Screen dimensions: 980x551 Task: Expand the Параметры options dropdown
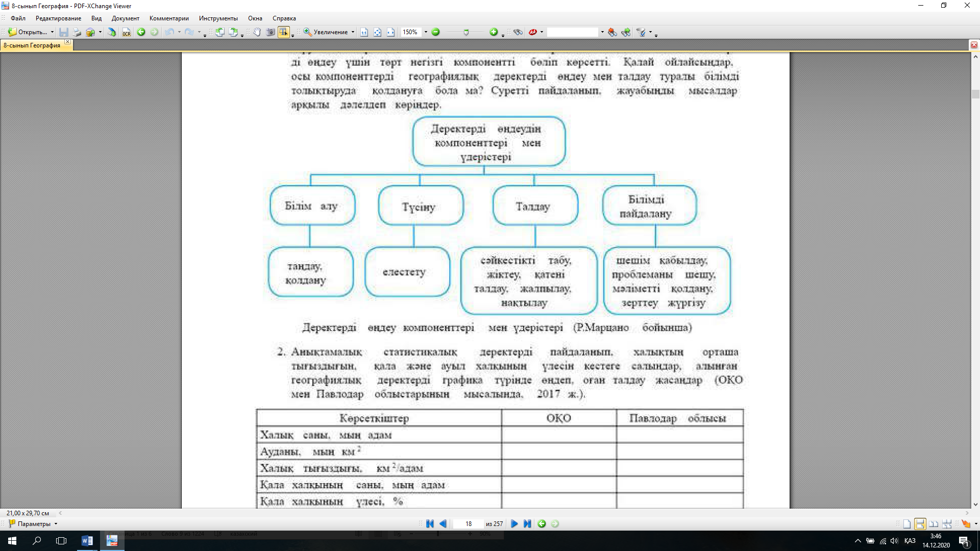click(56, 524)
